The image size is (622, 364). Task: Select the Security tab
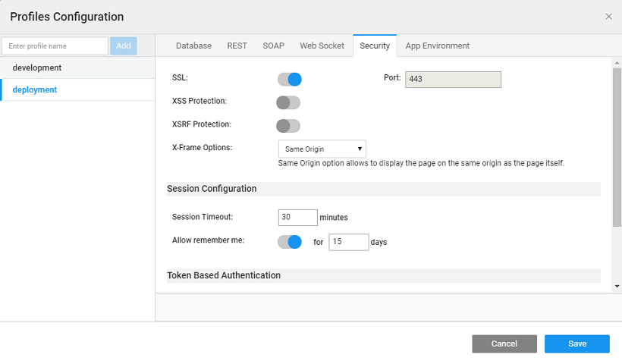click(375, 45)
